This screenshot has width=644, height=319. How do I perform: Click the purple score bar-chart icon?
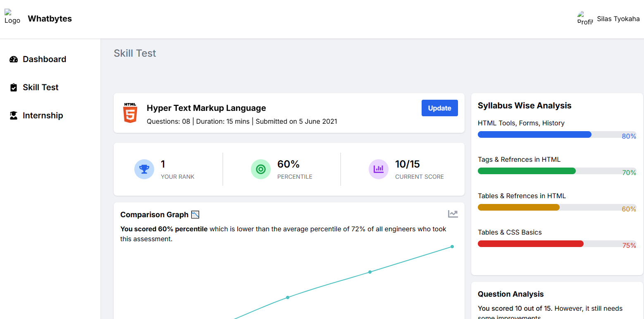coord(378,169)
